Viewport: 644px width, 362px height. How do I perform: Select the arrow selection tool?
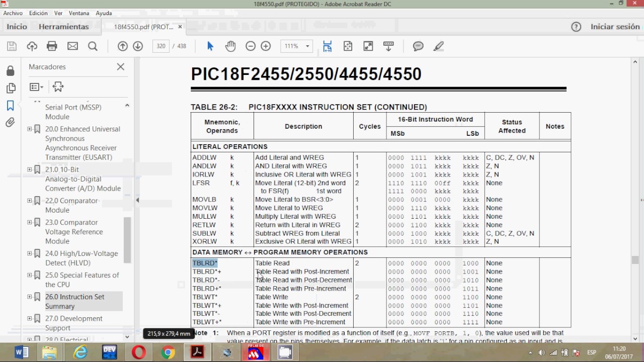pos(210,46)
